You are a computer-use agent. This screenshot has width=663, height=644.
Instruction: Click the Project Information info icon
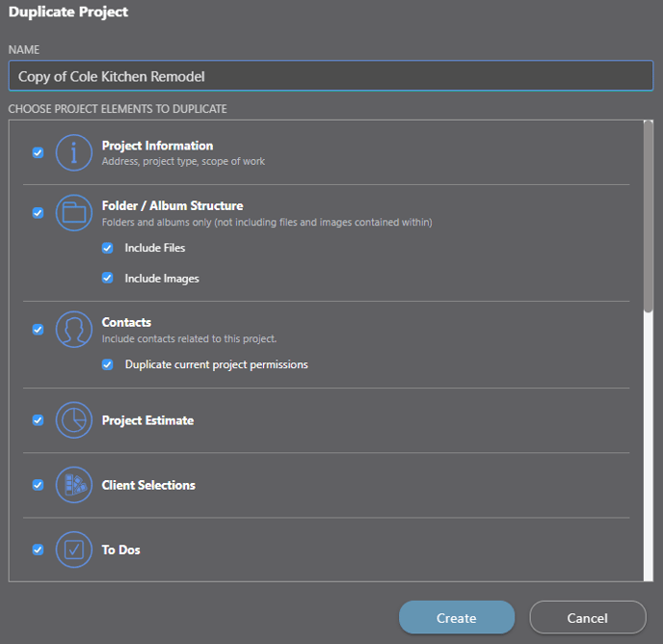click(x=74, y=152)
